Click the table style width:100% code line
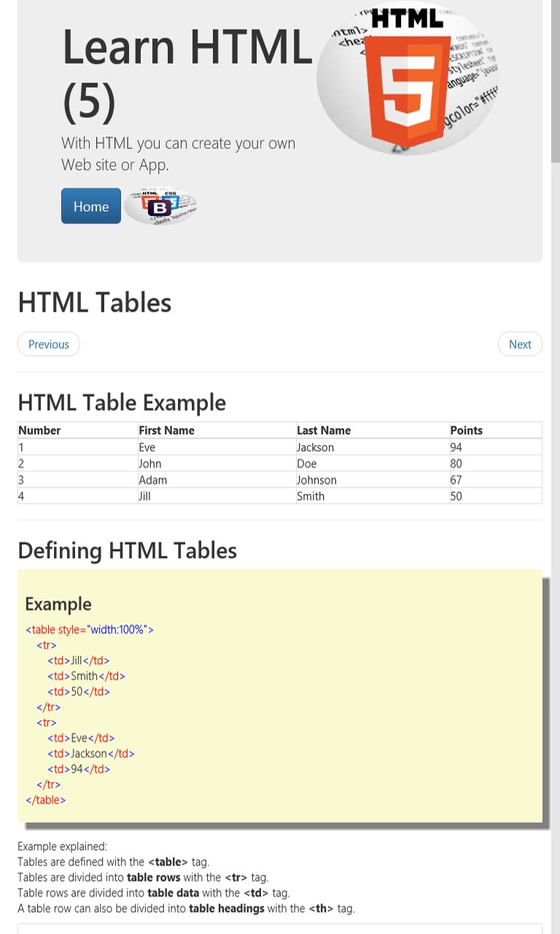The height and width of the screenshot is (934, 560). tap(90, 630)
